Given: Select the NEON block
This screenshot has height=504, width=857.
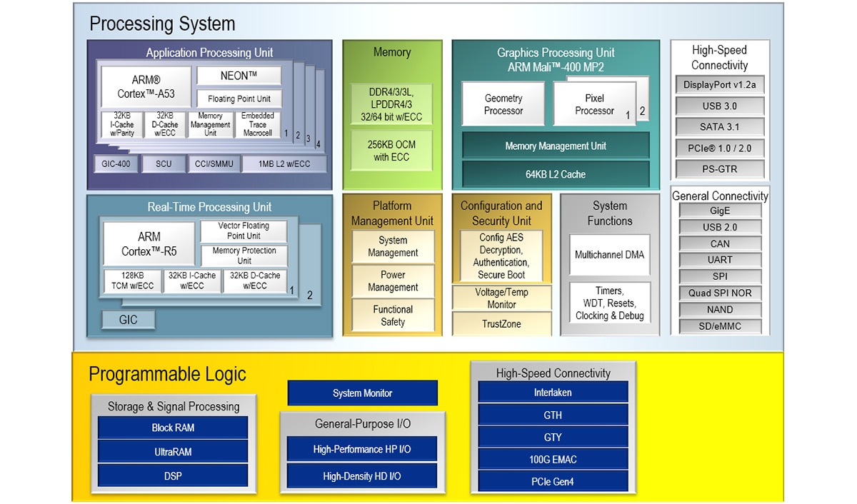Looking at the screenshot, I should (239, 76).
